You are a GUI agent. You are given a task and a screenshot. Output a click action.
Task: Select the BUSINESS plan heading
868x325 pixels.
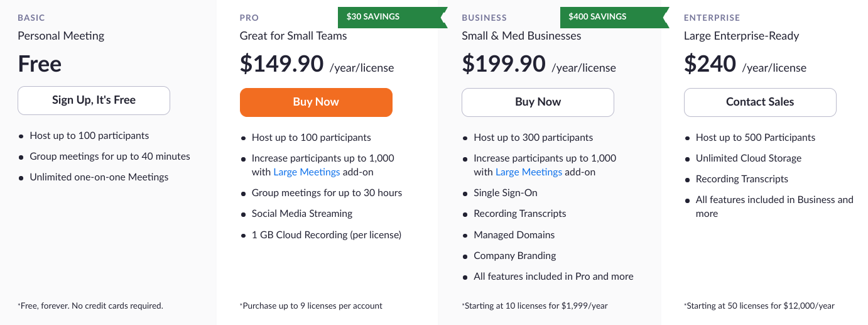484,18
